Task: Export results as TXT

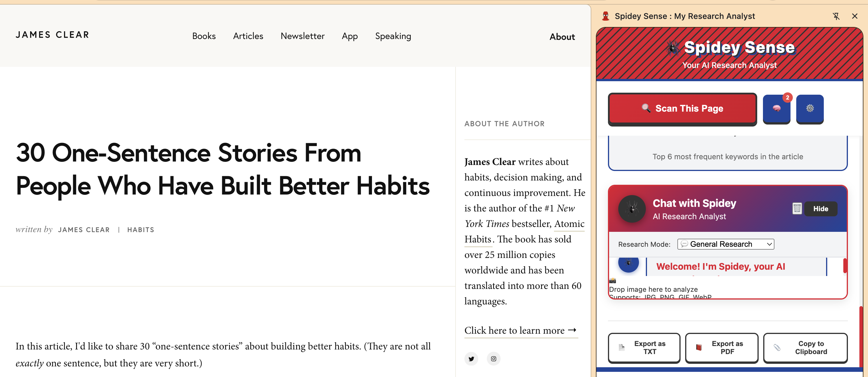Action: 644,348
